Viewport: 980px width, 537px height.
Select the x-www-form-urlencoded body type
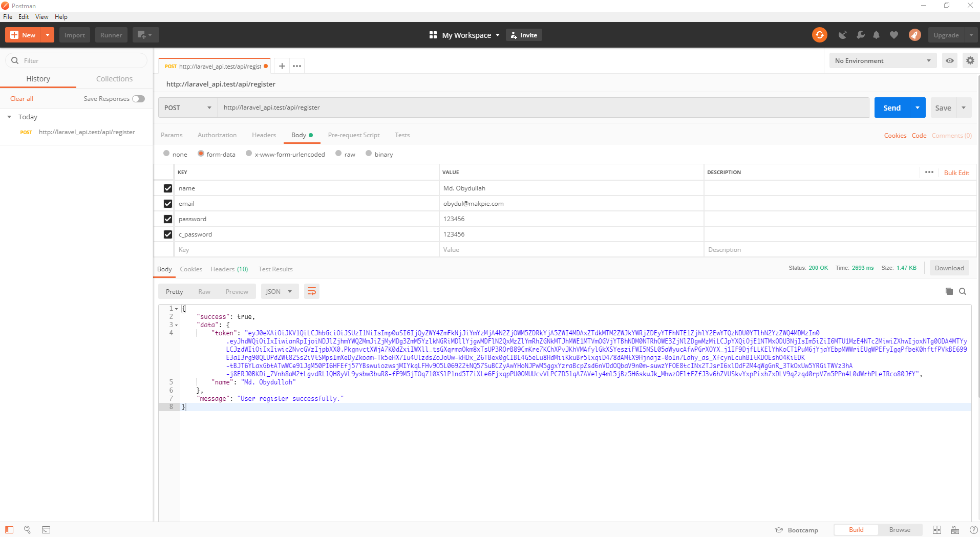tap(249, 153)
